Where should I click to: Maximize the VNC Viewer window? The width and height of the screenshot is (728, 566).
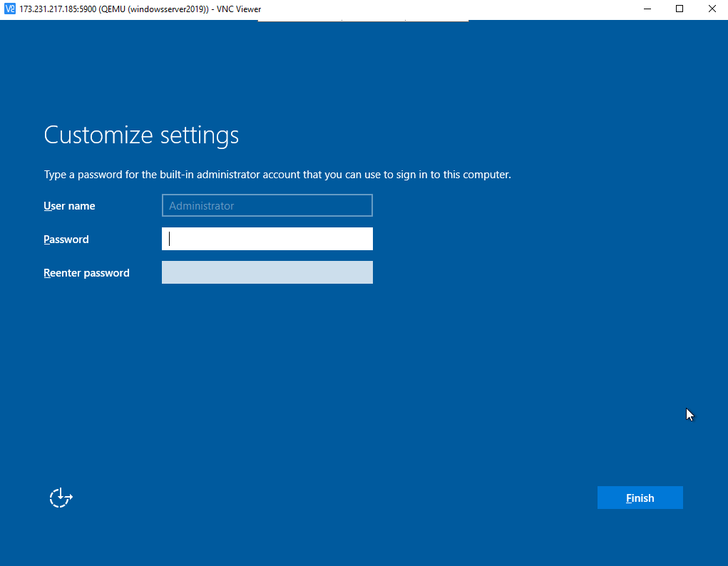coord(680,9)
